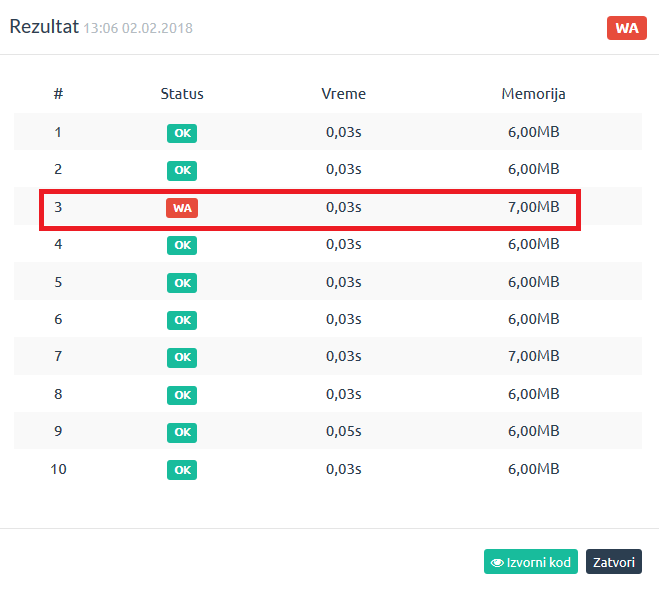This screenshot has width=659, height=589.
Task: Click test number 5 in the table
Action: tap(58, 282)
